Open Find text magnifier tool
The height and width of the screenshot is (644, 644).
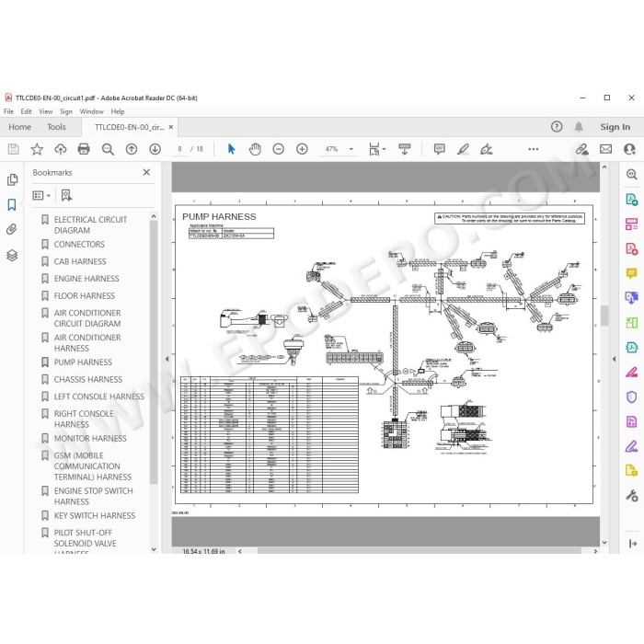[108, 149]
